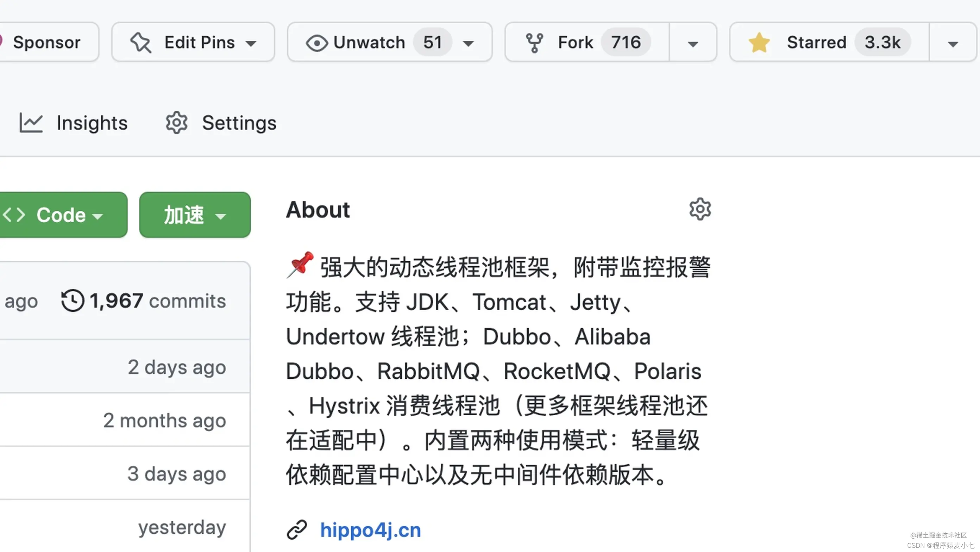Click the Sponsor button

coord(47,42)
